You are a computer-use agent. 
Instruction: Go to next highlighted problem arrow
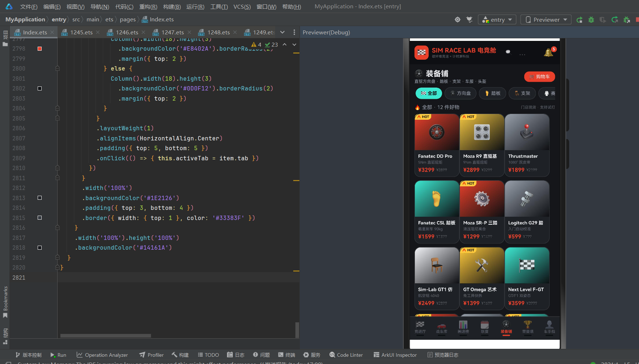coord(294,45)
